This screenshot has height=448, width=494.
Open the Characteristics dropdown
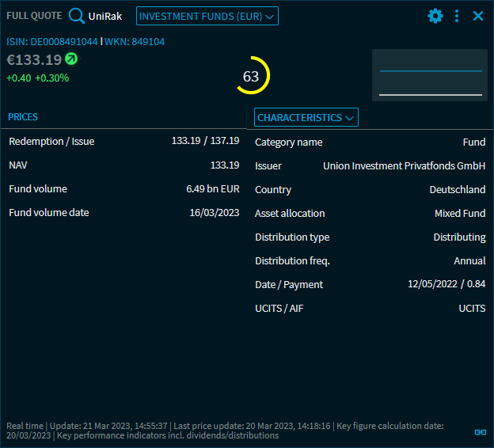[306, 117]
